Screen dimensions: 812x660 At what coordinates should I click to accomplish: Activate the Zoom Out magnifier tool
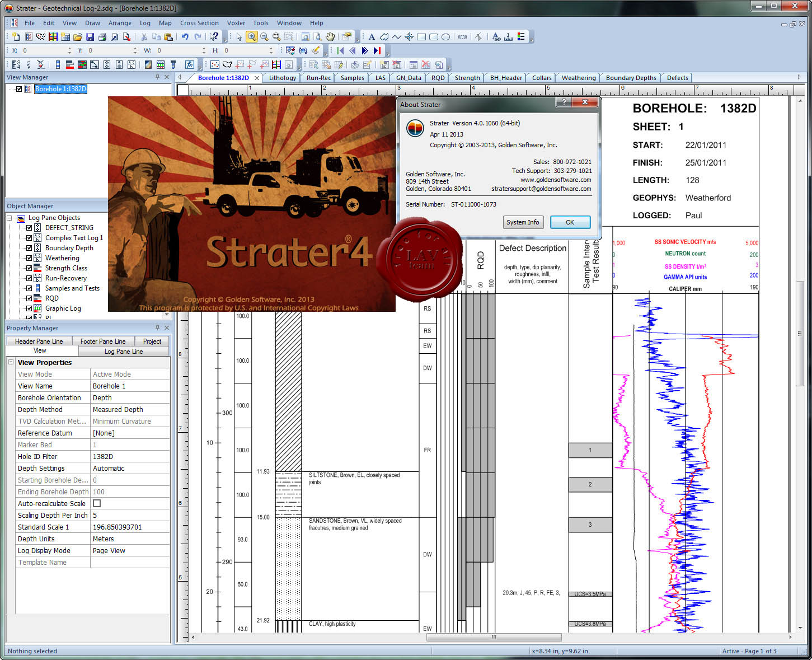(264, 37)
